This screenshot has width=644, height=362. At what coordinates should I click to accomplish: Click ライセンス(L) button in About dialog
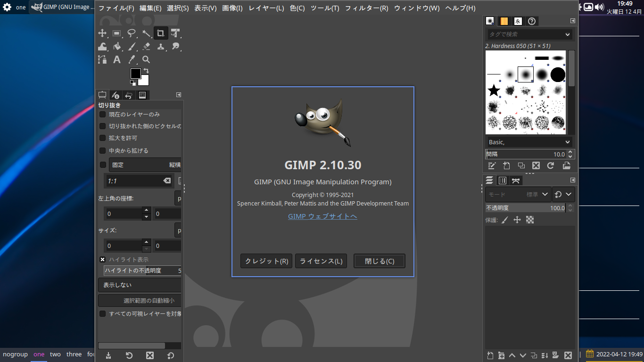pyautogui.click(x=321, y=261)
